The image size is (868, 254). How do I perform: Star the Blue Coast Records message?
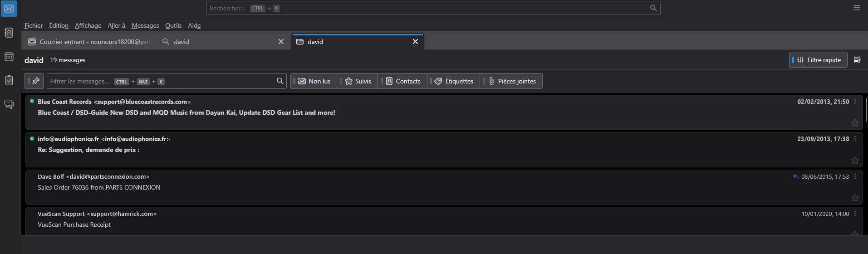pyautogui.click(x=854, y=123)
